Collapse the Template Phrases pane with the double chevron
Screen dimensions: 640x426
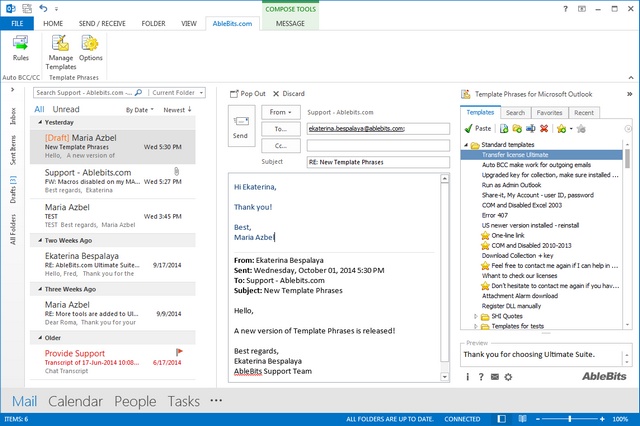[x=629, y=94]
